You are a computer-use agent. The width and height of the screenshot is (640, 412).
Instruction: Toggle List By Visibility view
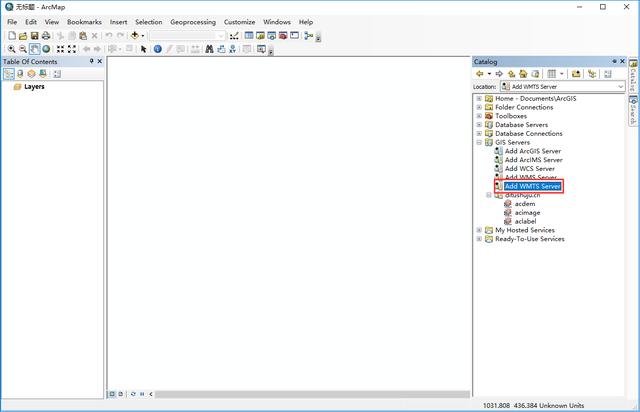(x=31, y=74)
